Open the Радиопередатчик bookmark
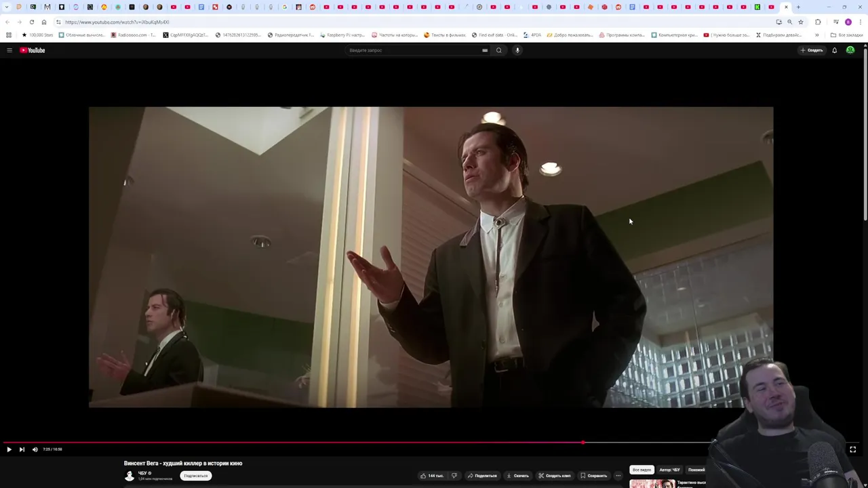868x488 pixels. click(291, 35)
